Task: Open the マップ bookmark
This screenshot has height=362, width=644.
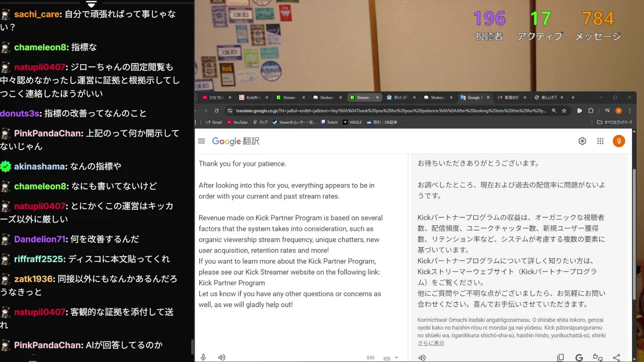Action: tap(260, 122)
